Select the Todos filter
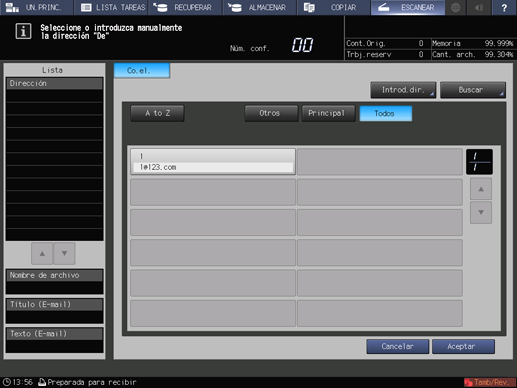Screen dimensions: 517x388 386,113
